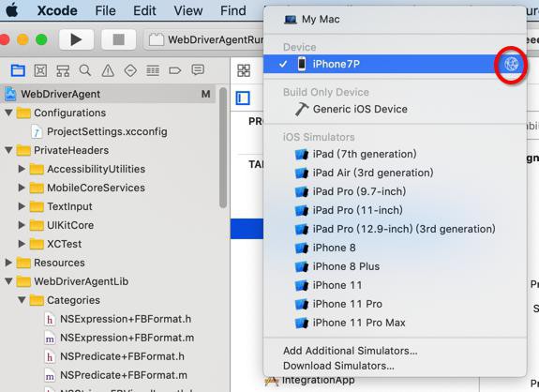Expand the MobileCoreServices folder
This screenshot has height=392, width=539.
coord(22,188)
